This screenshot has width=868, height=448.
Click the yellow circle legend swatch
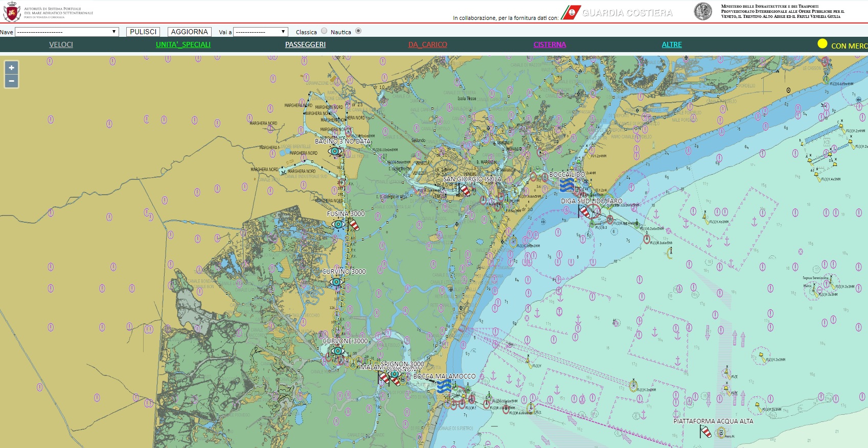tap(822, 44)
